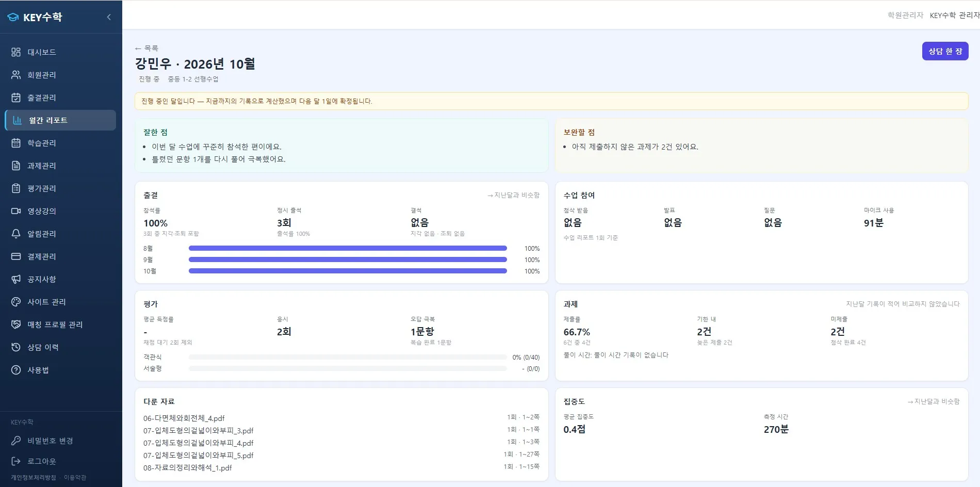This screenshot has width=980, height=487.
Task: Click the 영상강의 video camera icon
Action: click(x=16, y=211)
